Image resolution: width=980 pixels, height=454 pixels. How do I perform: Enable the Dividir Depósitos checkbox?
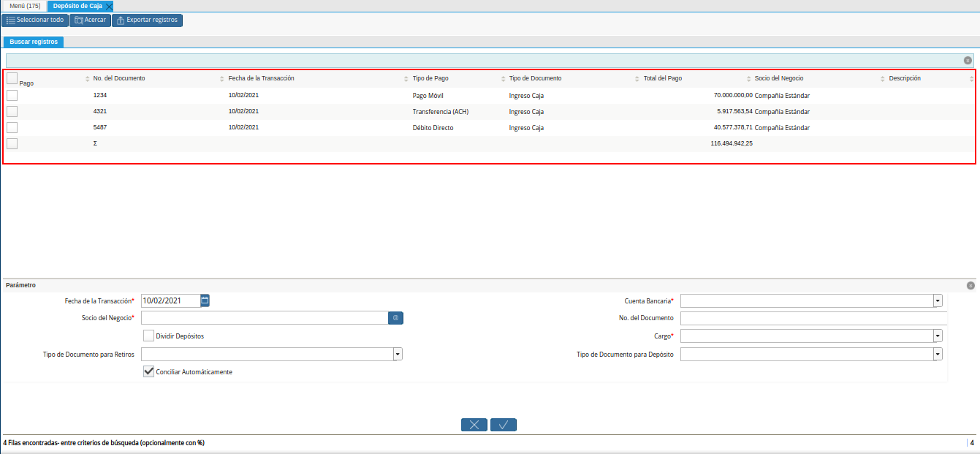(149, 336)
